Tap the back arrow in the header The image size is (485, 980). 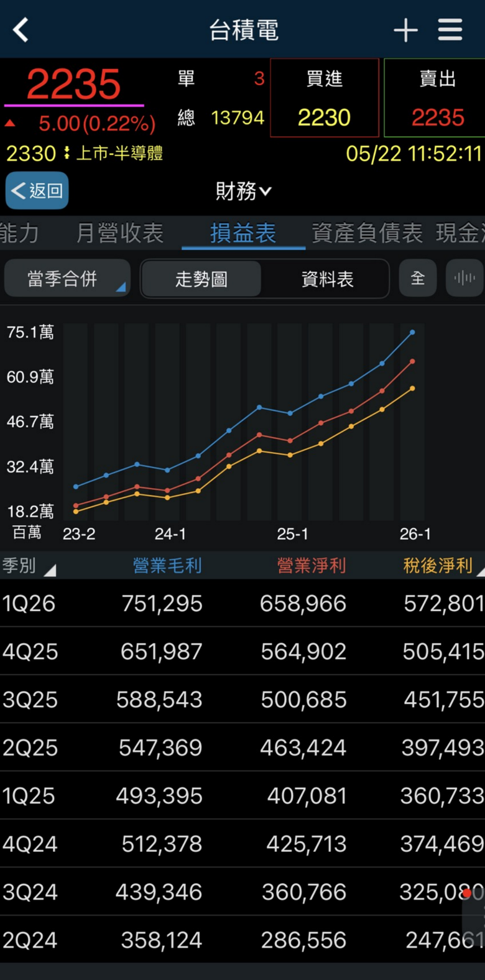(x=21, y=30)
